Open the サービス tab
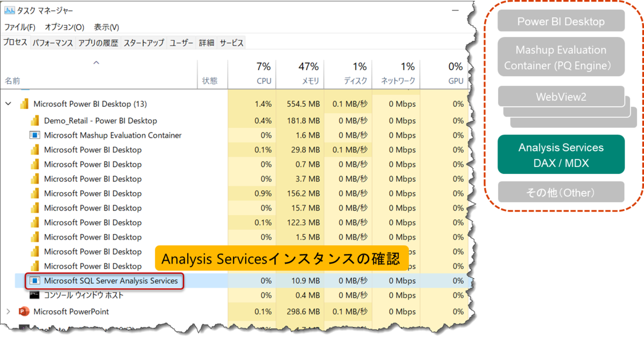Image resolution: width=644 pixels, height=343 pixels. (x=231, y=43)
